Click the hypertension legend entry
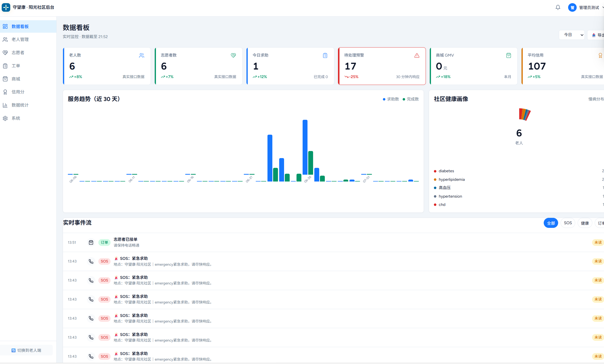 [x=448, y=196]
